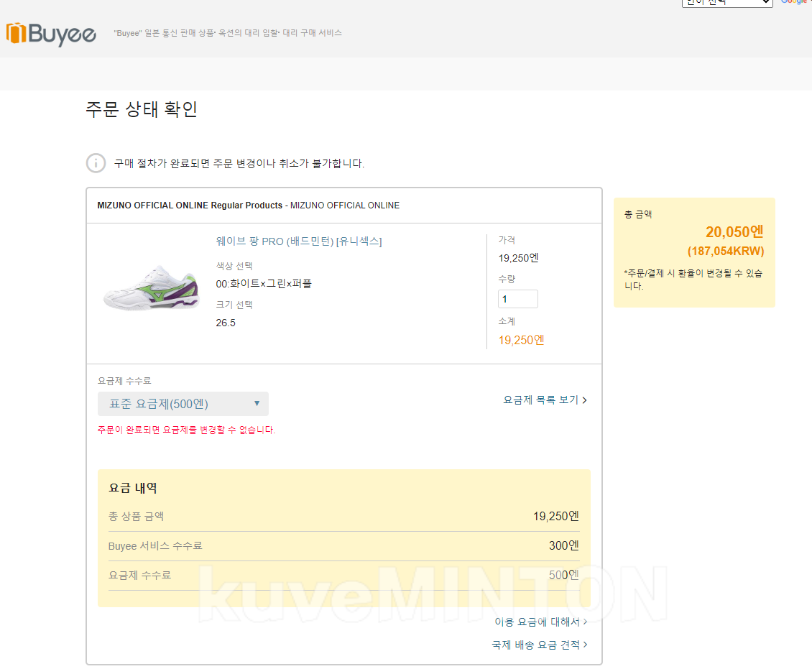
Task: Click the 총 상품 금액 19,250엔 amount
Action: 555,516
